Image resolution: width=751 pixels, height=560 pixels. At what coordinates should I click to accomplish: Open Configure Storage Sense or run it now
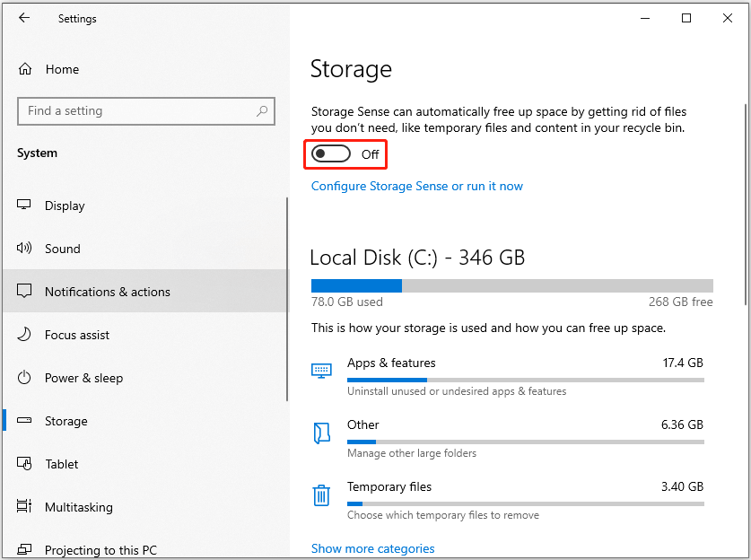[x=416, y=186]
